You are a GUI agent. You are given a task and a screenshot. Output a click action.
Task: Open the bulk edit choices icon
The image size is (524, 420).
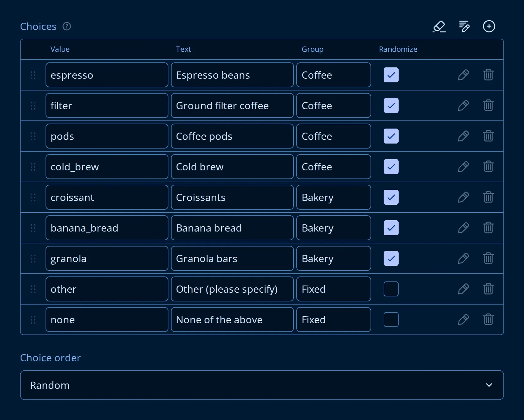click(464, 27)
